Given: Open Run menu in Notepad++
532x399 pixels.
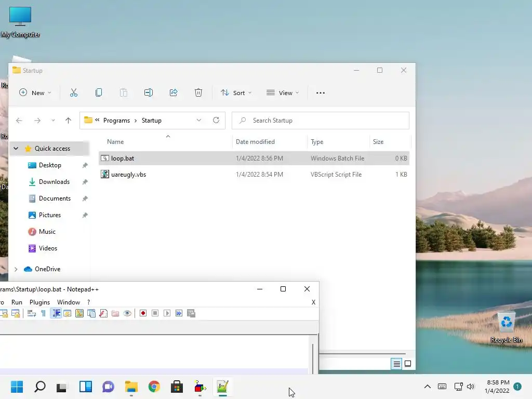Looking at the screenshot, I should coord(17,302).
